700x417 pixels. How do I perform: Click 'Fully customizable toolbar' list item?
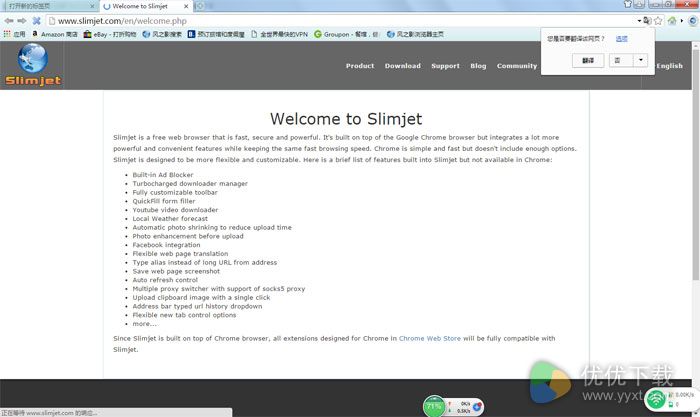tap(175, 192)
